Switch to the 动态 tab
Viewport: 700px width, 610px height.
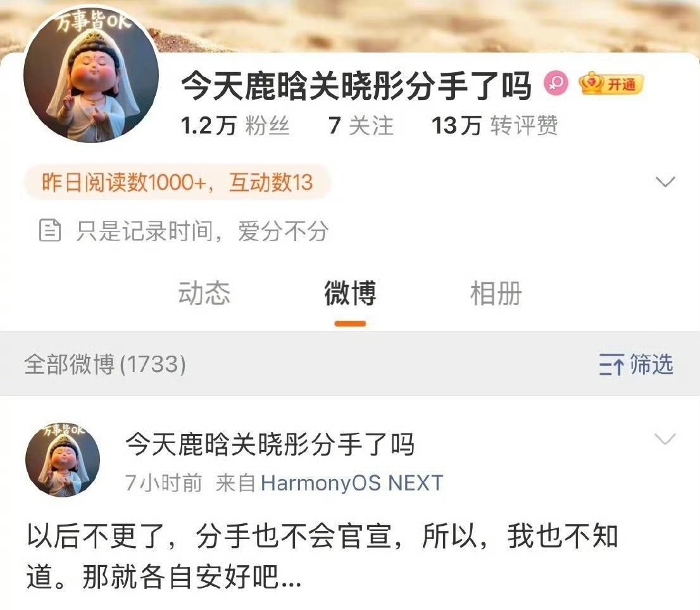[204, 294]
